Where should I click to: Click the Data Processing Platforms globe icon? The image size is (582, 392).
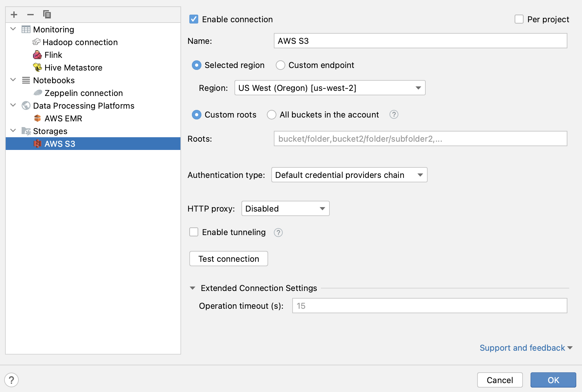click(x=26, y=105)
